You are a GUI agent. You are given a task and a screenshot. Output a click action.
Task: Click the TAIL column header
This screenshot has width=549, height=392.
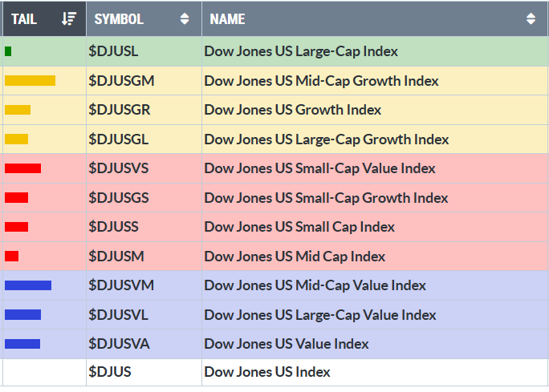click(x=25, y=18)
